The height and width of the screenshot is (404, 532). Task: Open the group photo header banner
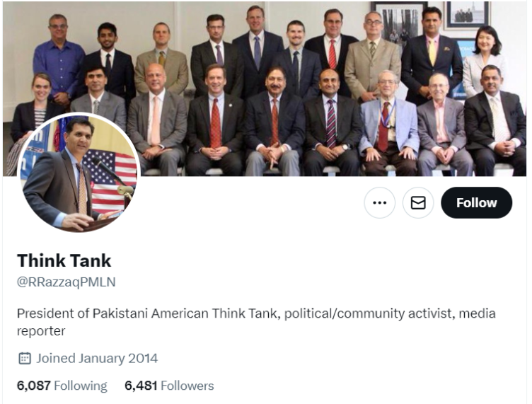(265, 89)
